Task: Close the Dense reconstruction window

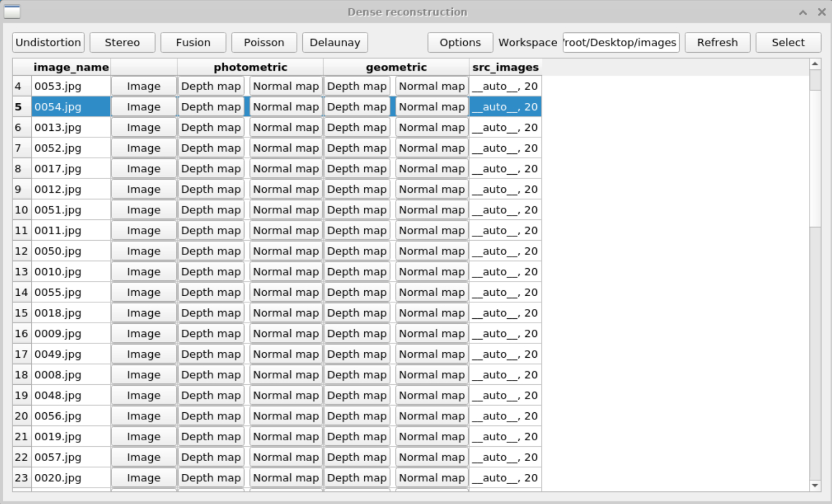Action: tap(822, 12)
